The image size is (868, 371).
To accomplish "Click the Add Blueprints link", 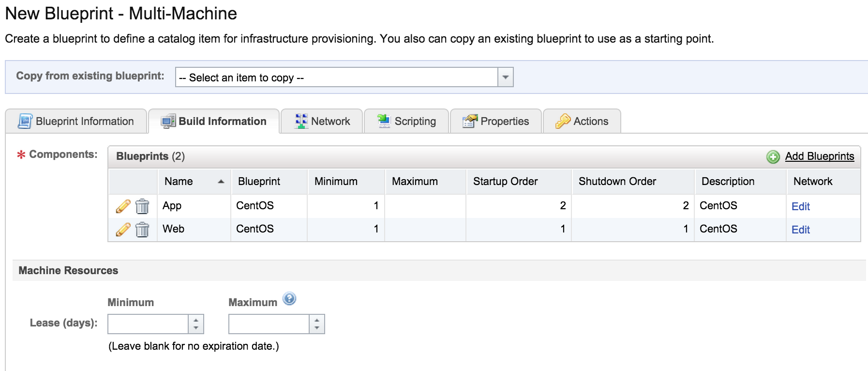I will point(819,156).
